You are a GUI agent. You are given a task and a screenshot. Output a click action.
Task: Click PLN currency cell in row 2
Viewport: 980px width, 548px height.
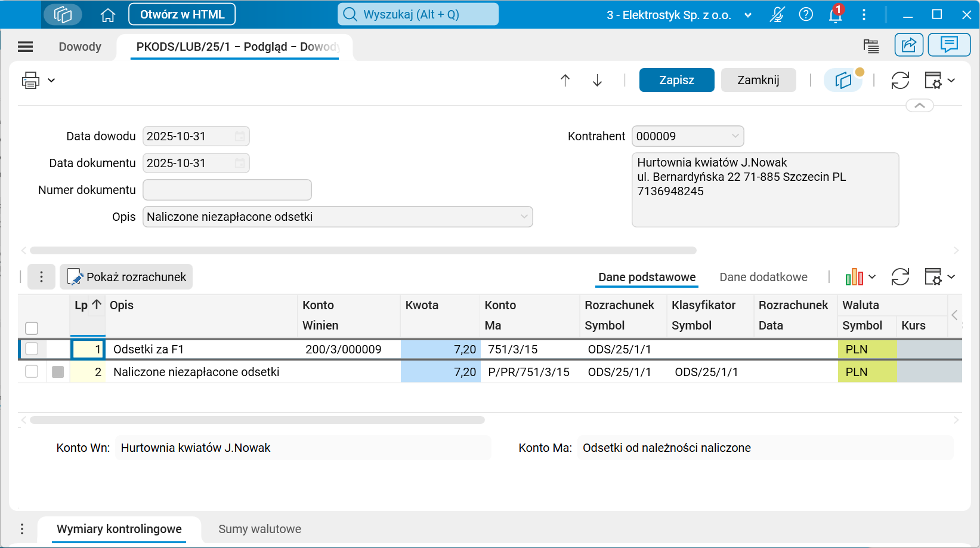pyautogui.click(x=867, y=372)
